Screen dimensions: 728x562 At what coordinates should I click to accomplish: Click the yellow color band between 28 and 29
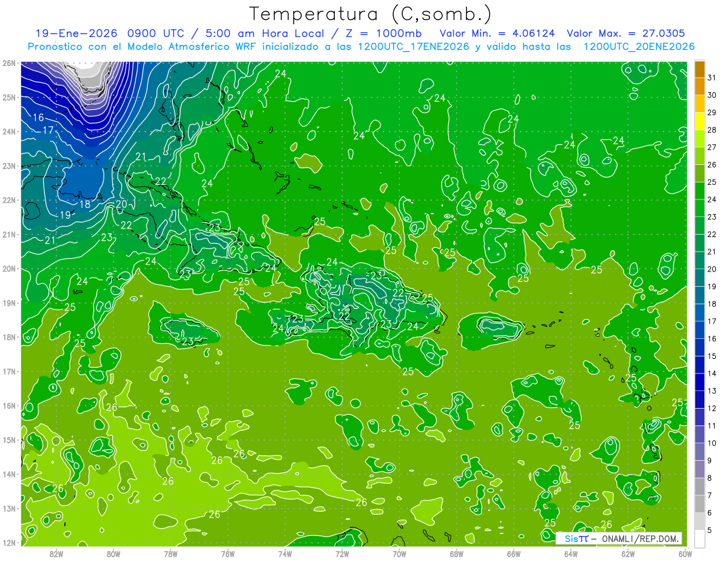[699, 121]
